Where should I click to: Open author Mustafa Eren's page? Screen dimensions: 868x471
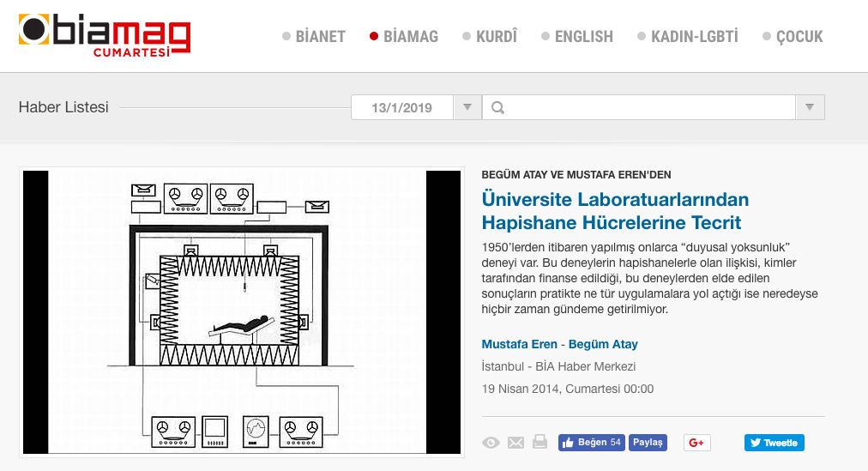519,344
